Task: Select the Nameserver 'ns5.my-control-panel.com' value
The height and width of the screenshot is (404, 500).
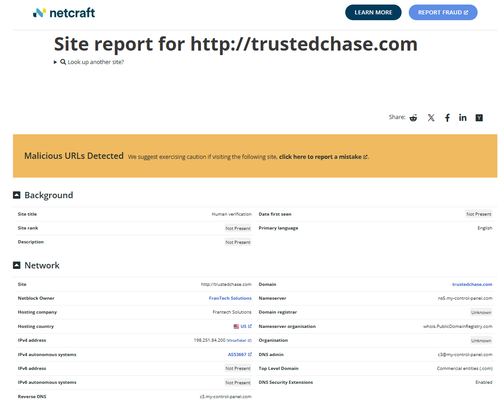Action: point(465,298)
